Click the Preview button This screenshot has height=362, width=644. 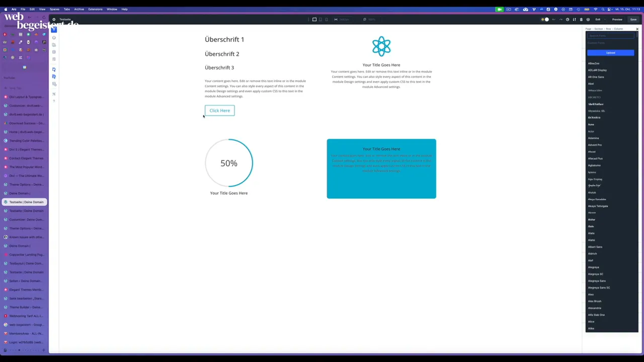pos(617,20)
